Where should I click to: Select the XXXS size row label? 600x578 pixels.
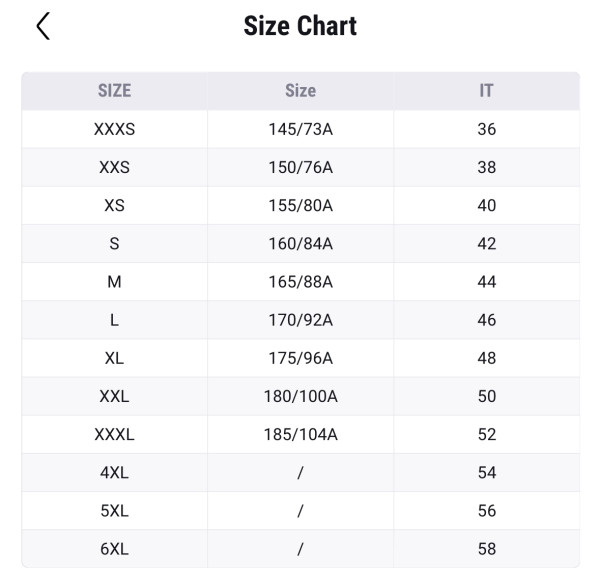pyautogui.click(x=114, y=129)
